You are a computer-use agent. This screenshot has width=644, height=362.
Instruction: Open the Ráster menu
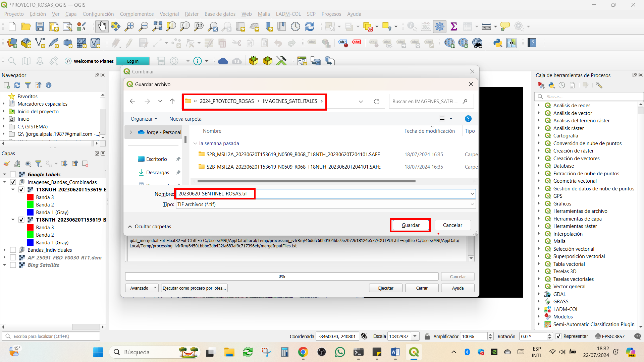point(192,14)
